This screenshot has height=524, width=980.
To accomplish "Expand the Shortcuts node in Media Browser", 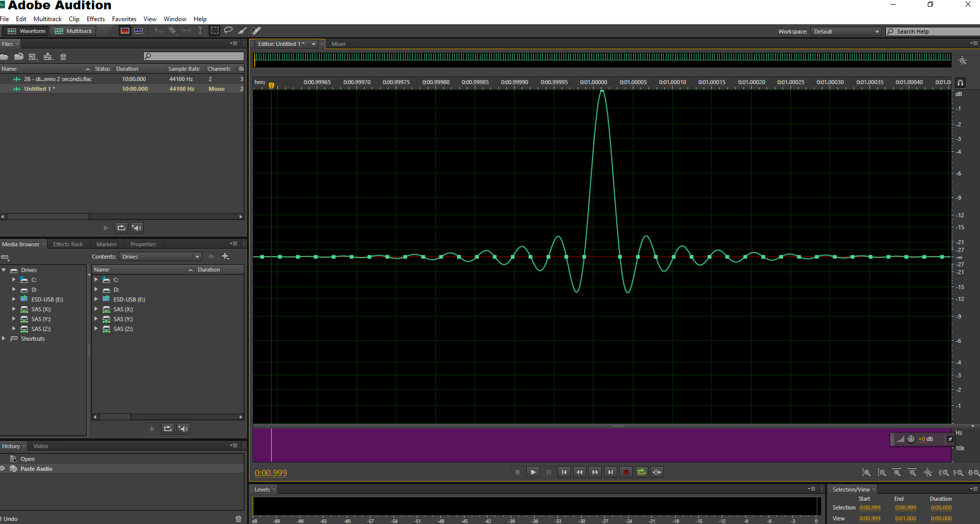I will pyautogui.click(x=4, y=338).
